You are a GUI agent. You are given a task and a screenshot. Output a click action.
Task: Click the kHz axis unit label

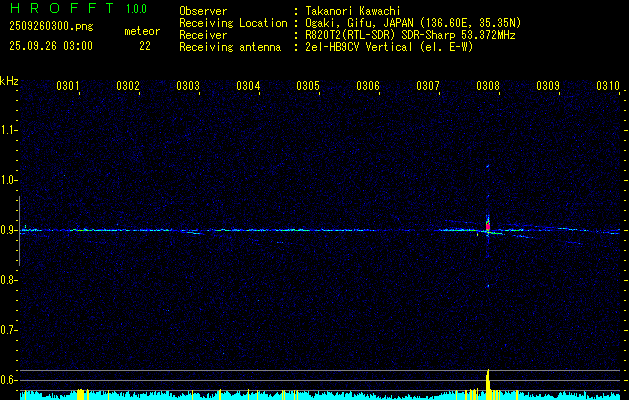(9, 81)
